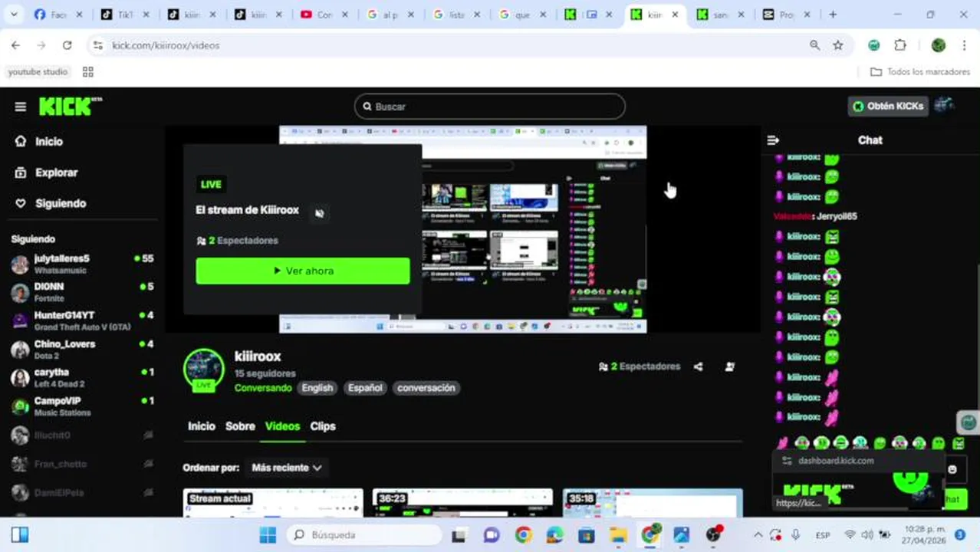This screenshot has width=980, height=552.
Task: Collapse the Chat panel icon
Action: (x=773, y=140)
